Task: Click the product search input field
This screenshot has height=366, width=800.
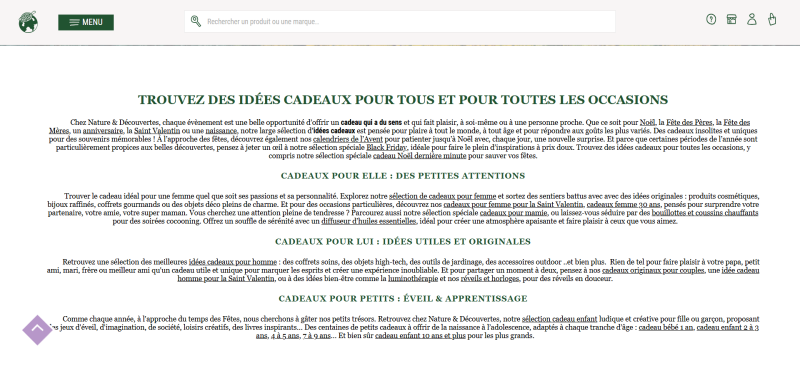Action: tap(399, 21)
